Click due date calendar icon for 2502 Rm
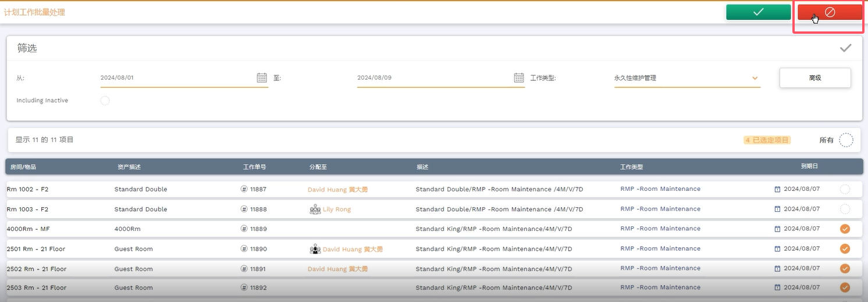 [777, 268]
